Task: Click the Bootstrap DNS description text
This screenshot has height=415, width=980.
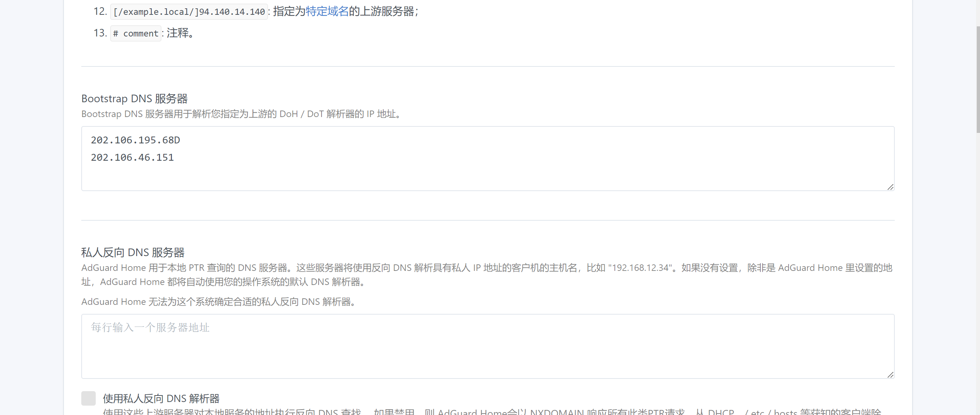Action: click(242, 114)
